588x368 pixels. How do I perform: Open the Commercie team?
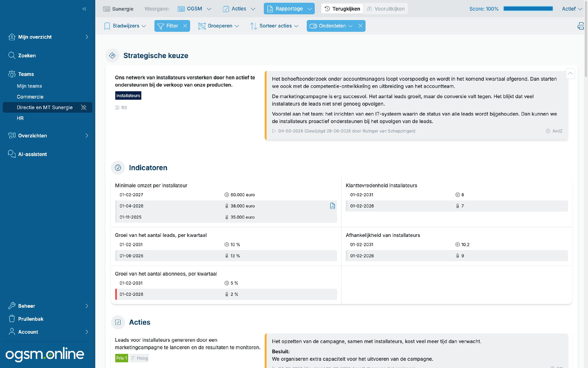coord(30,97)
